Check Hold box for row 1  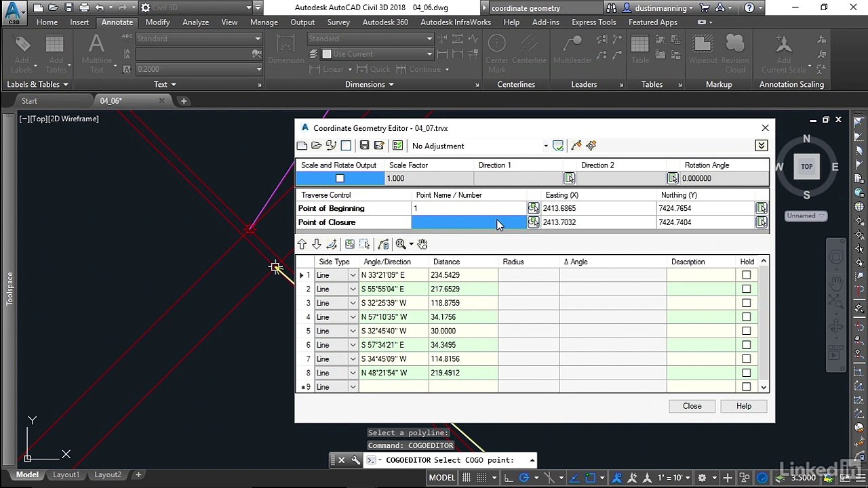[x=746, y=275]
